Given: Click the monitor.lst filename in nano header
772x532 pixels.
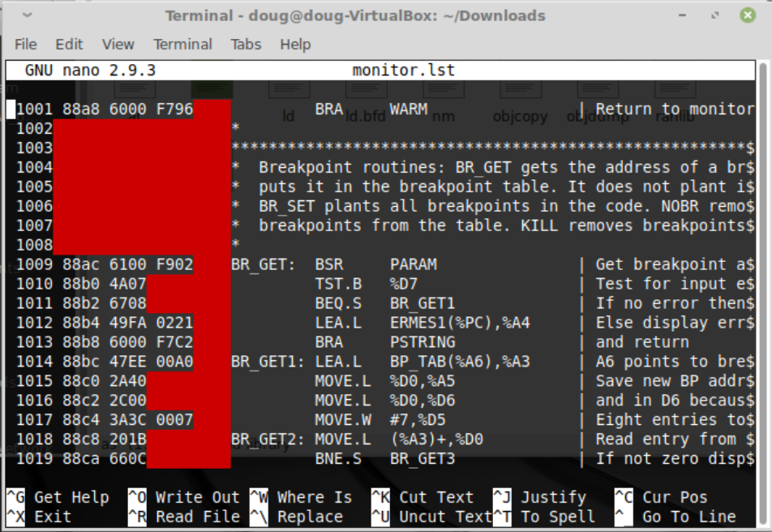Looking at the screenshot, I should (x=403, y=71).
